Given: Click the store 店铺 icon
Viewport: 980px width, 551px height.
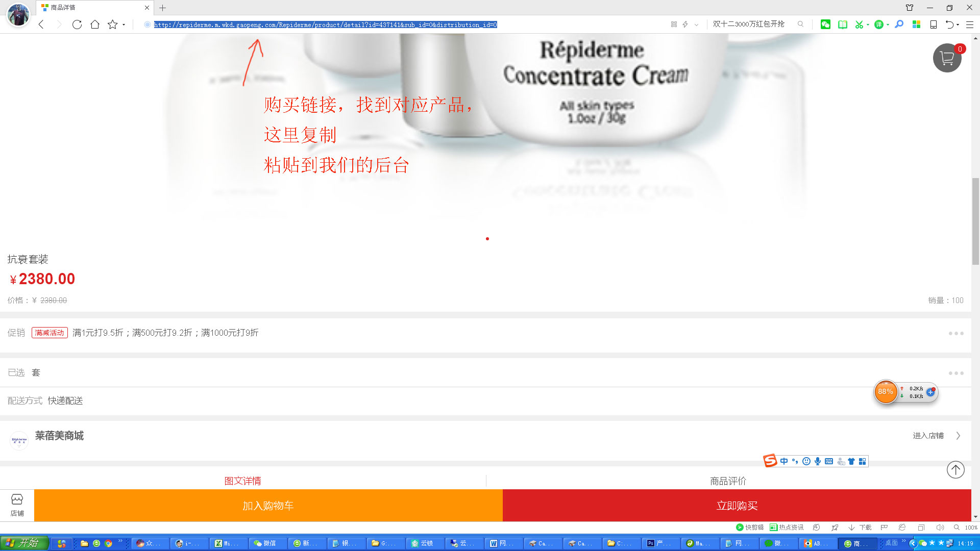Looking at the screenshot, I should pyautogui.click(x=17, y=505).
